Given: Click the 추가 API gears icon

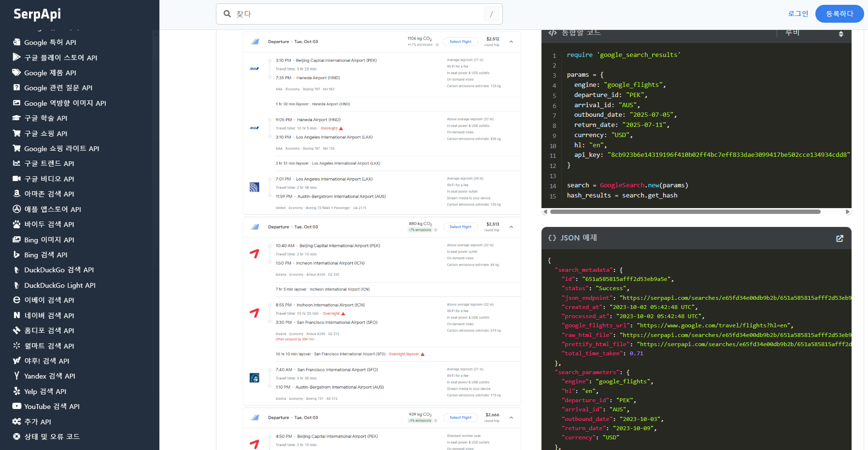Looking at the screenshot, I should (16, 422).
